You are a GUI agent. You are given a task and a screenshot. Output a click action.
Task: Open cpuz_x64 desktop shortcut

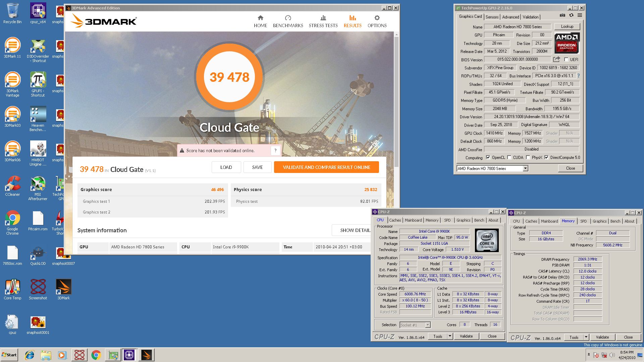(x=38, y=13)
